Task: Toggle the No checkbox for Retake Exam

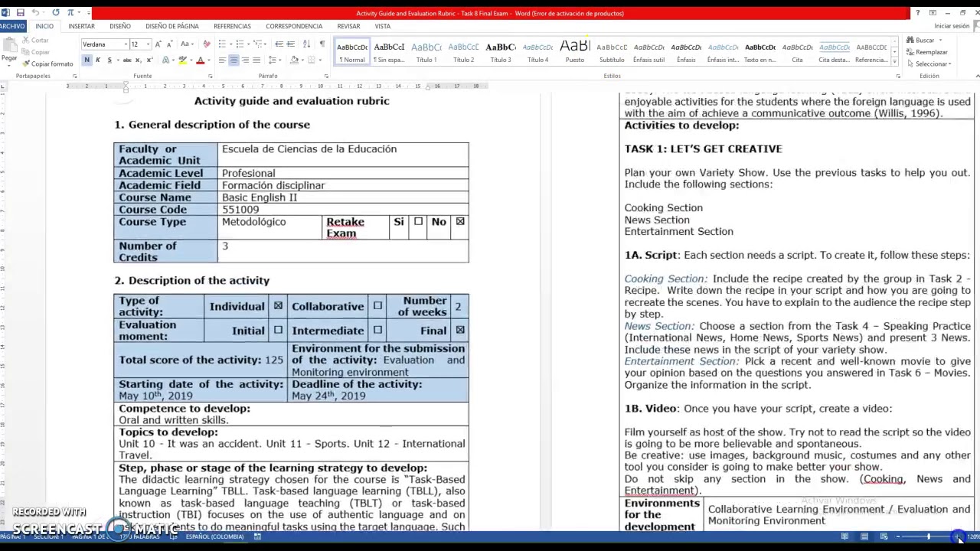Action: [x=460, y=222]
